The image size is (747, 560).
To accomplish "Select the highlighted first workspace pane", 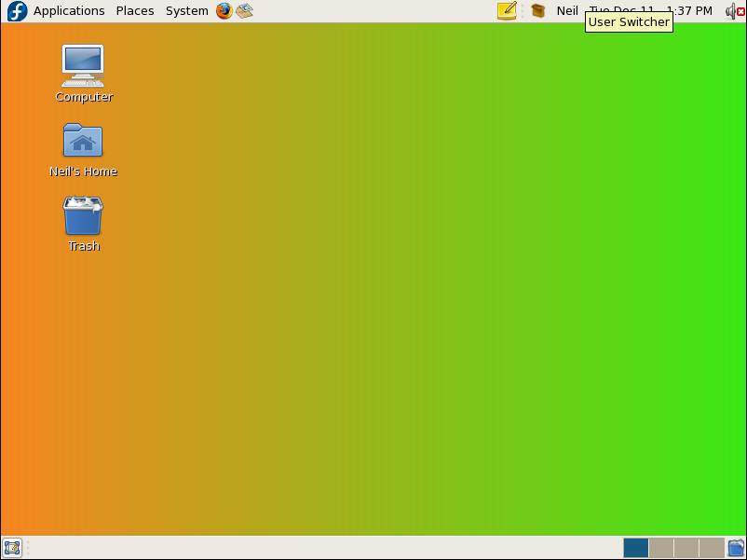I will click(x=635, y=548).
